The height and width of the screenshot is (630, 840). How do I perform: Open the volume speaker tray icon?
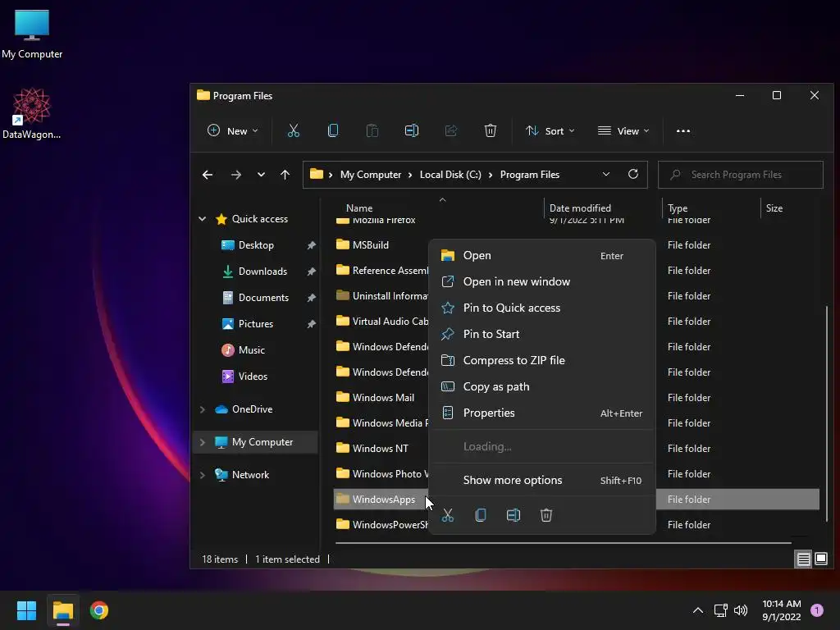click(741, 610)
